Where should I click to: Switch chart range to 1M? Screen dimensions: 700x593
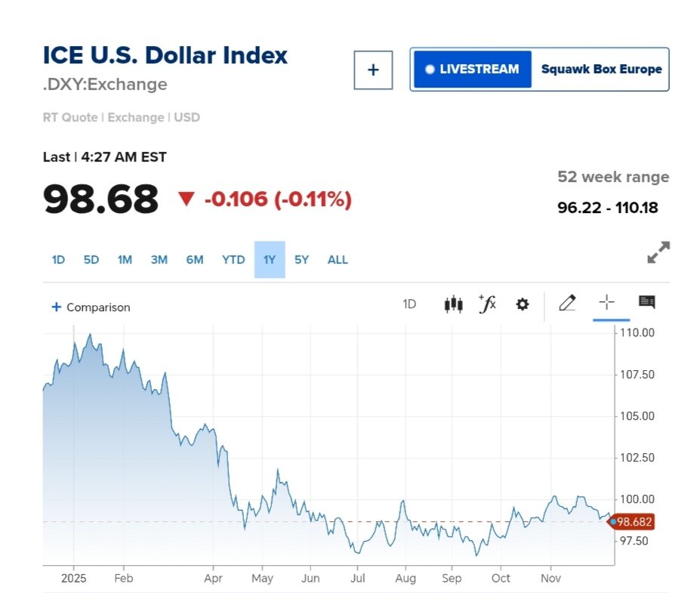[125, 260]
